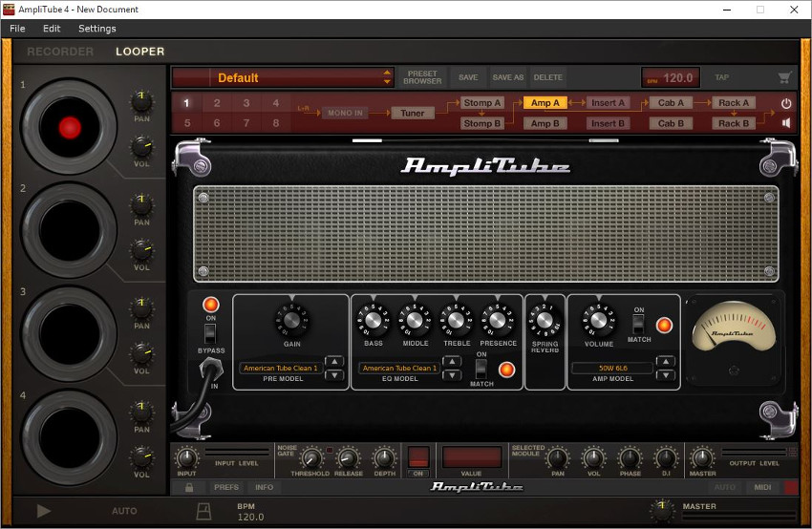Adjust the GAIN knob
Viewport: 812px width, 529px height.
click(291, 321)
